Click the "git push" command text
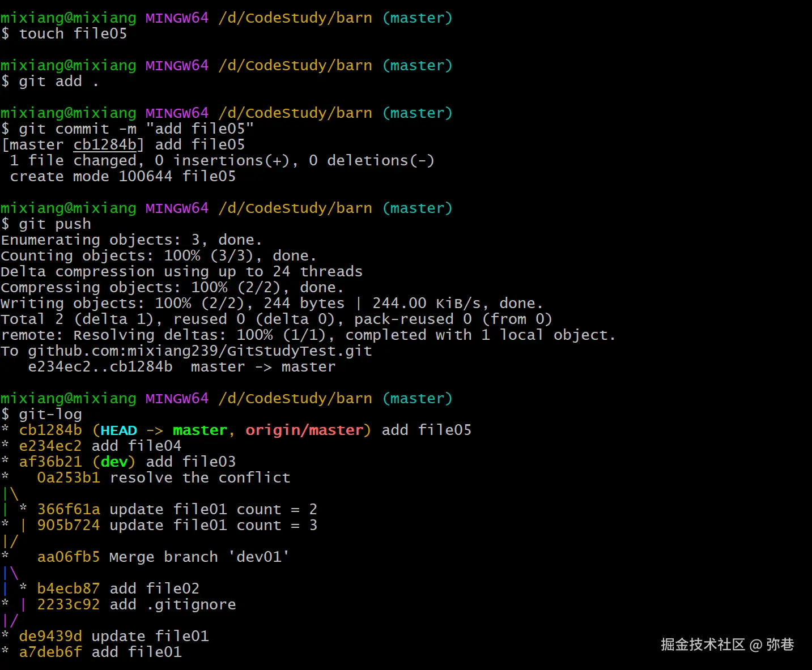The height and width of the screenshot is (670, 812). tap(55, 224)
